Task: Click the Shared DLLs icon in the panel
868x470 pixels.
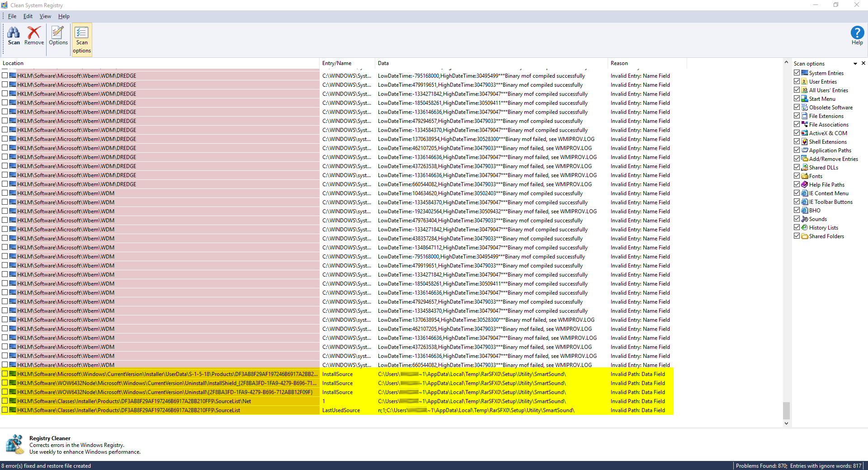Action: tap(804, 167)
